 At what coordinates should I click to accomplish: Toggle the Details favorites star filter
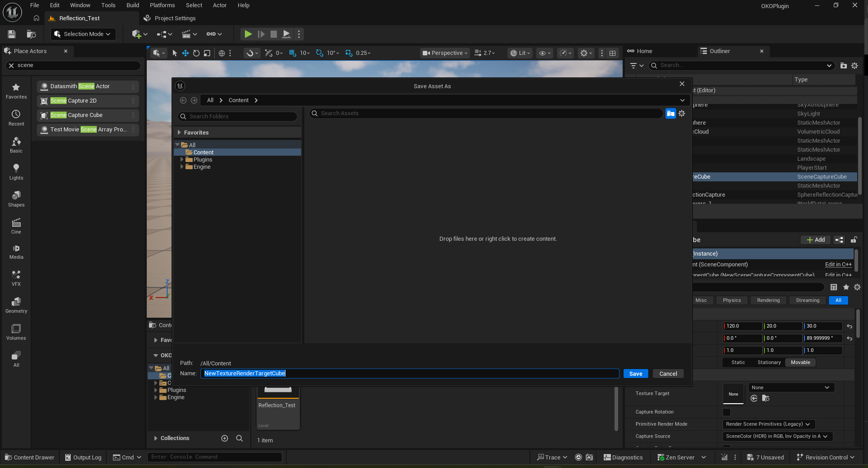[846, 287]
